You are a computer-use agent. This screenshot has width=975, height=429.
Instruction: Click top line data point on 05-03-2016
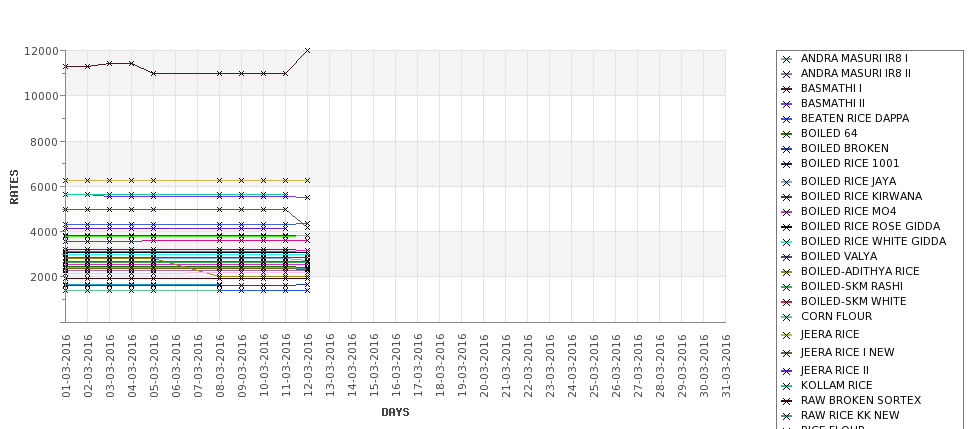[154, 73]
